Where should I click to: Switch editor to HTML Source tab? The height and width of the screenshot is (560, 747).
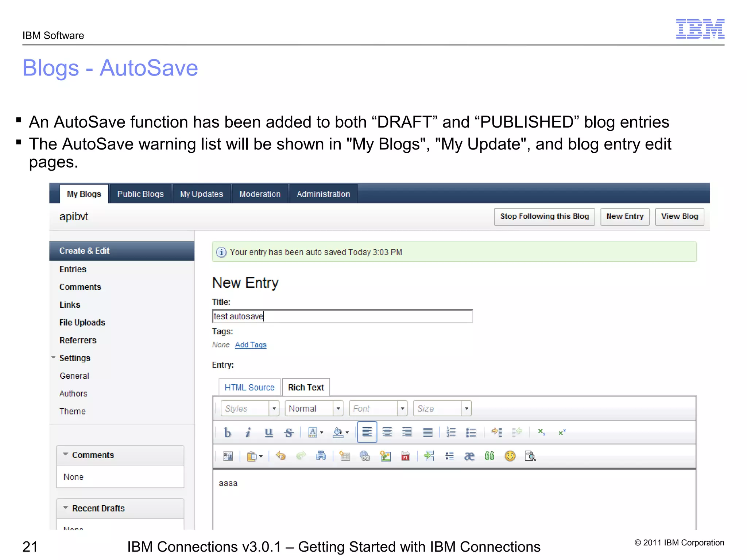pyautogui.click(x=249, y=387)
